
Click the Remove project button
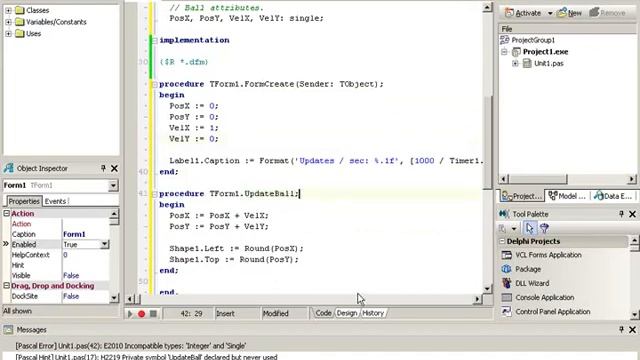coord(607,13)
